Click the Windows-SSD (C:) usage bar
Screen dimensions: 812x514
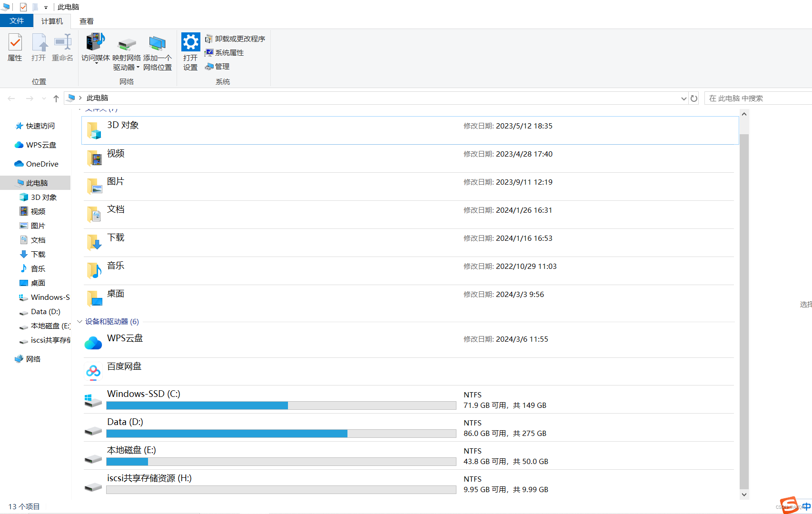click(281, 405)
